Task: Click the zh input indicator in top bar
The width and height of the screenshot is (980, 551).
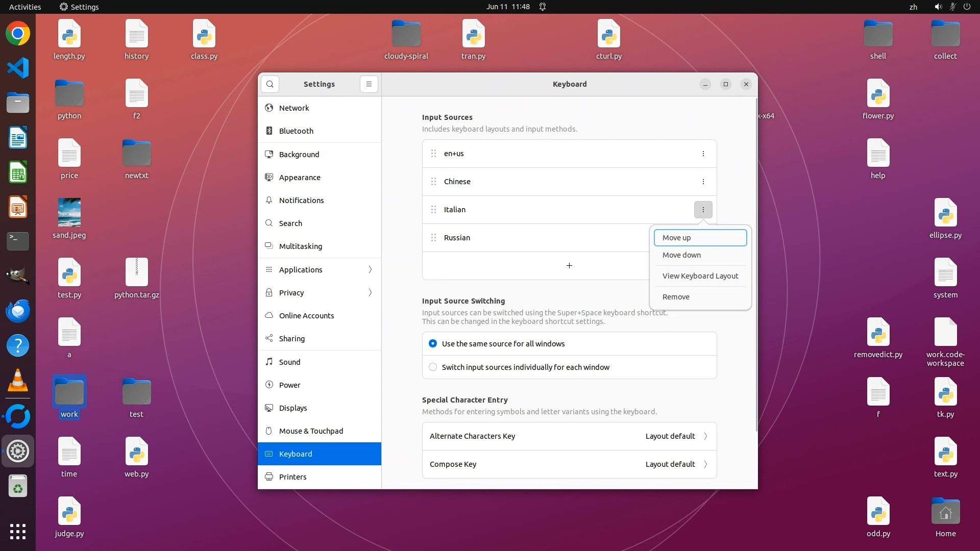Action: pos(913,7)
